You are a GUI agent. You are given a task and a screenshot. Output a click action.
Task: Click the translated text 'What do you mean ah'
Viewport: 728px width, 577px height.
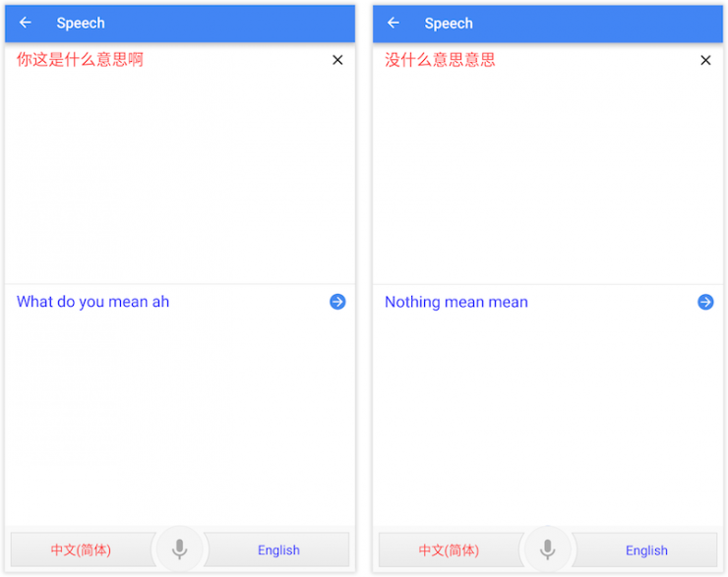(92, 302)
